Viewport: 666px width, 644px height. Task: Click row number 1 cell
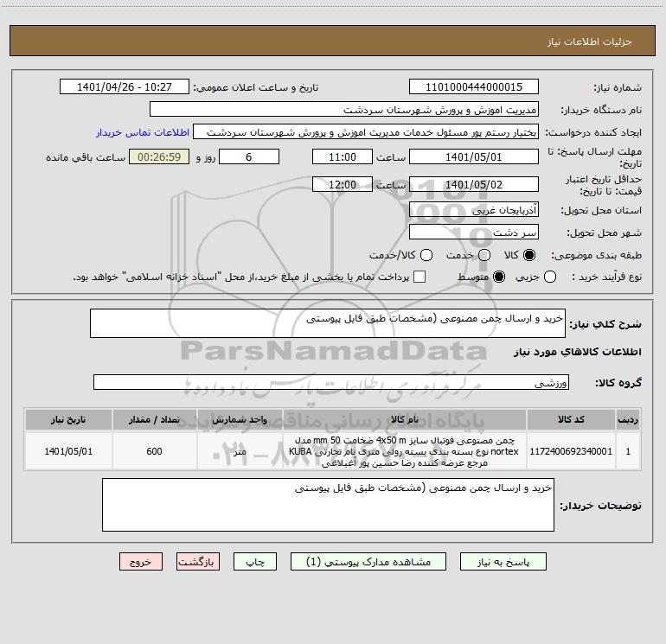(628, 451)
